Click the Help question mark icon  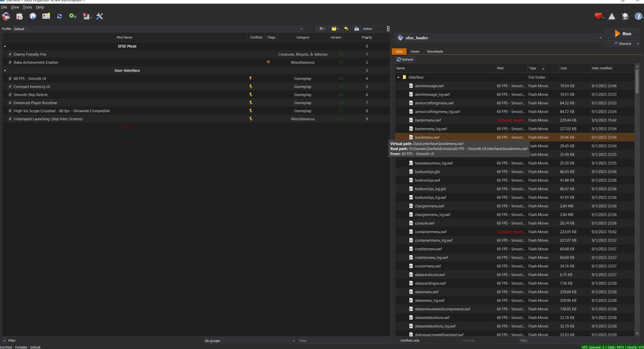tap(638, 17)
